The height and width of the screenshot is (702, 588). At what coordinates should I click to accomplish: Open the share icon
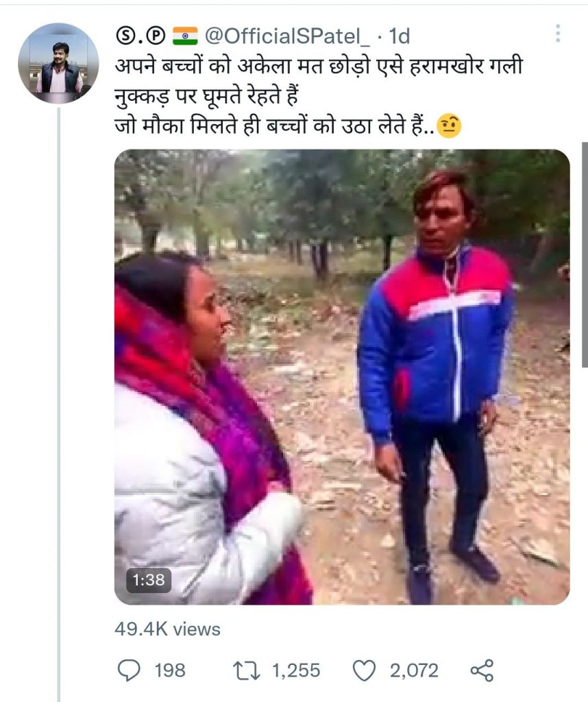pyautogui.click(x=482, y=670)
